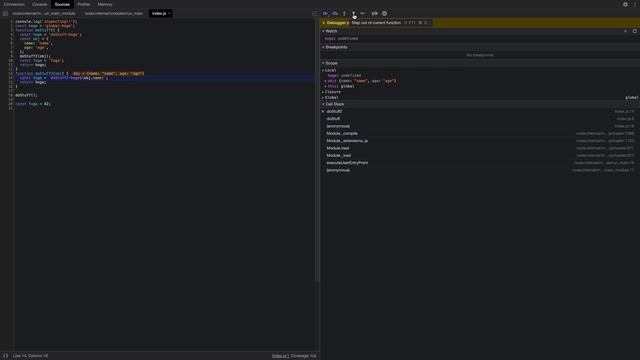Click the editor vertical scrollbar

pyautogui.click(x=317, y=149)
